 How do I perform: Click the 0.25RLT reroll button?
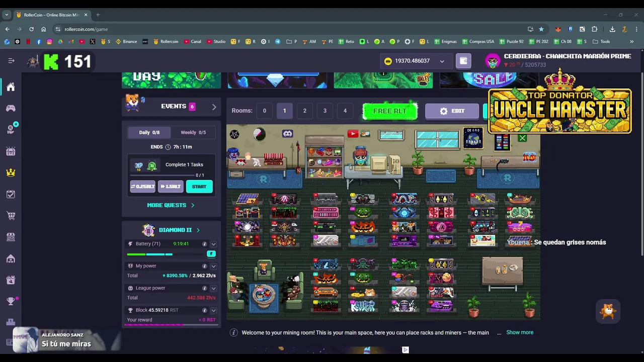click(143, 187)
